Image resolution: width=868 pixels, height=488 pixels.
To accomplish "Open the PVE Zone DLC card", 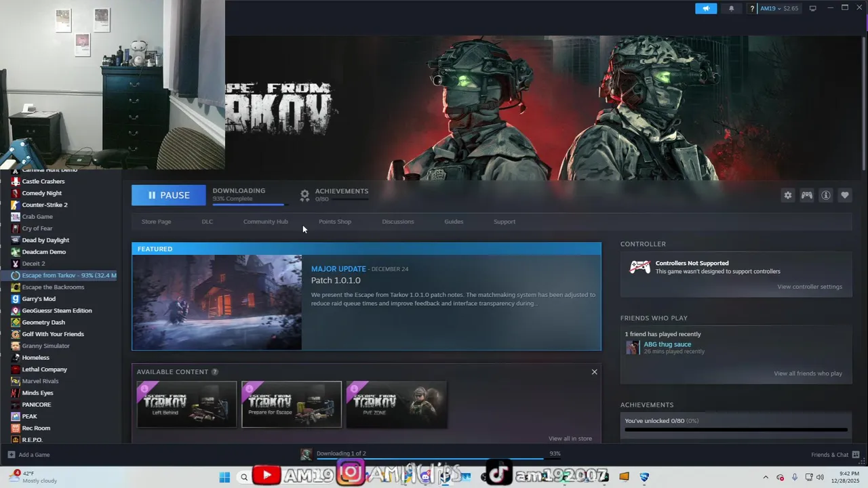I will [x=397, y=405].
